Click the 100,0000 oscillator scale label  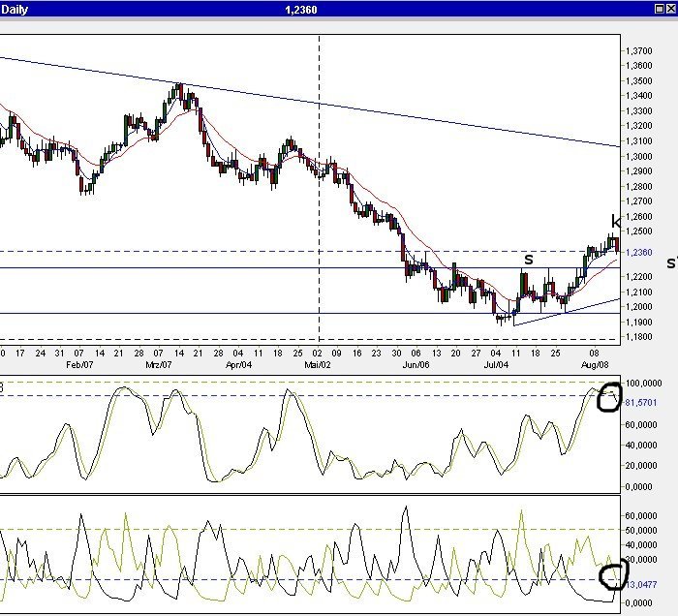pyautogui.click(x=643, y=384)
